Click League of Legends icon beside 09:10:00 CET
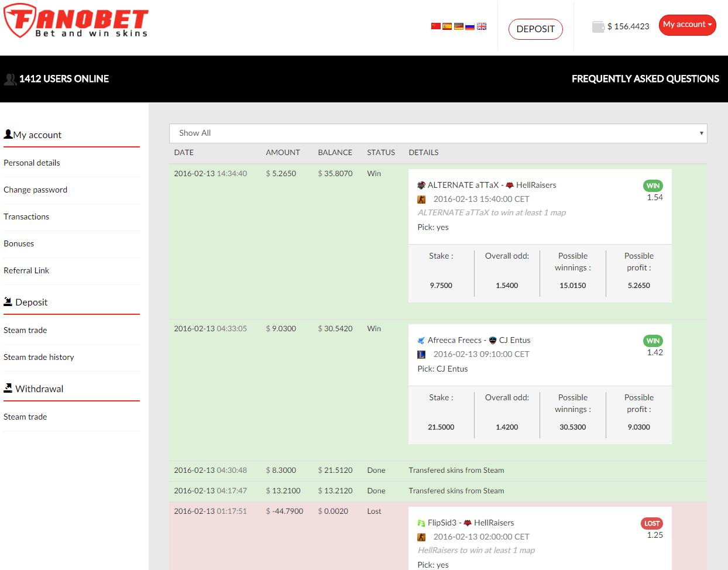 [x=421, y=355]
